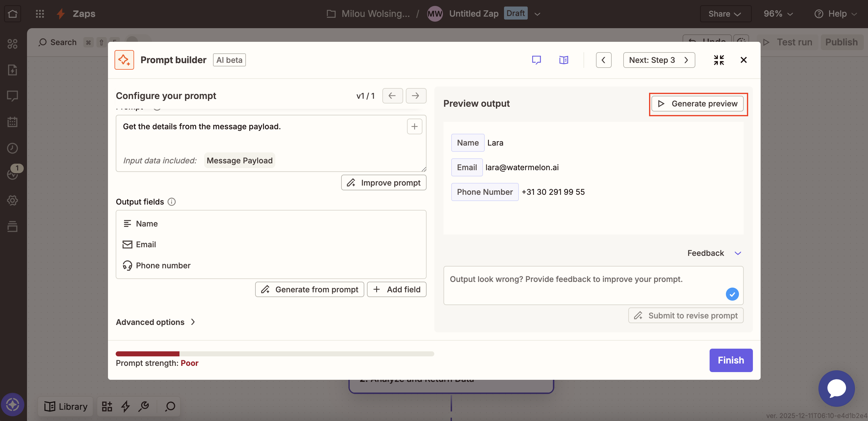
Task: Open documentation via the book icon
Action: [x=563, y=60]
